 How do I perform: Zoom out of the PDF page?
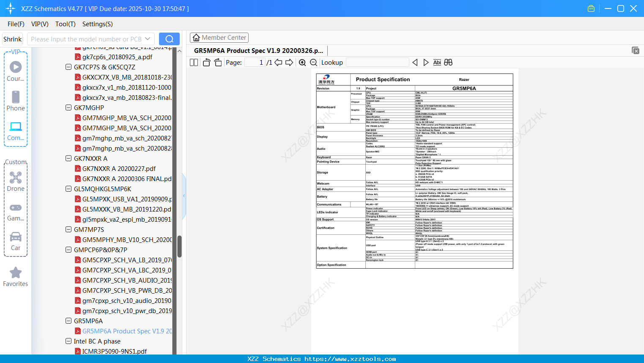tap(313, 63)
